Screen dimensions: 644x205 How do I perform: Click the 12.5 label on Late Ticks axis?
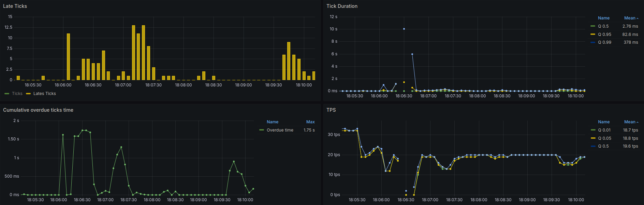point(8,27)
